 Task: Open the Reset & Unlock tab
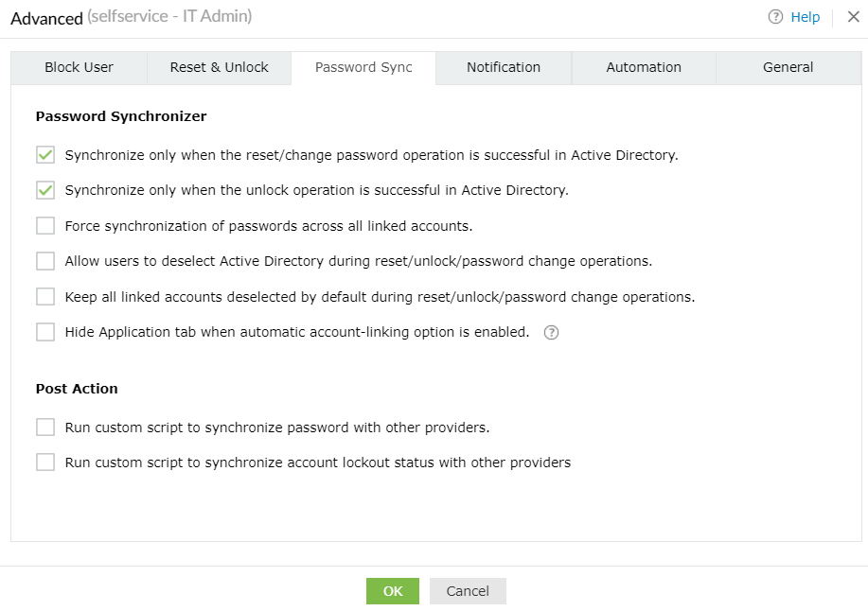click(219, 67)
